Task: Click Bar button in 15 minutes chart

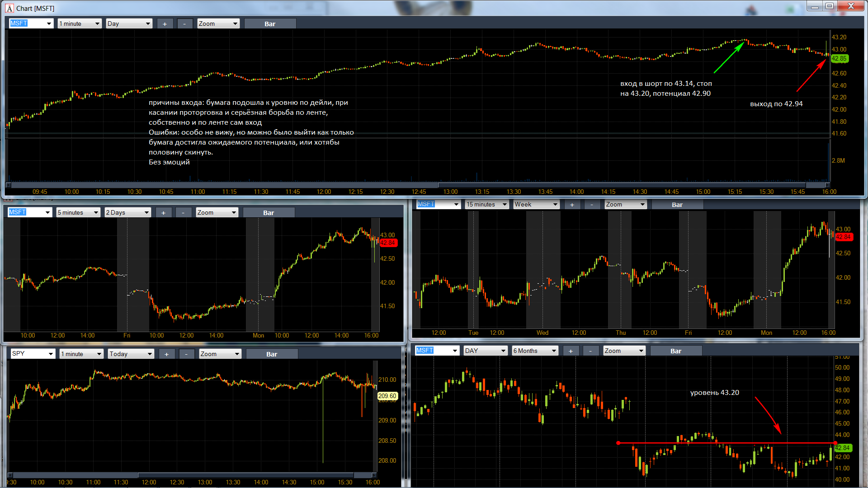Action: (677, 204)
